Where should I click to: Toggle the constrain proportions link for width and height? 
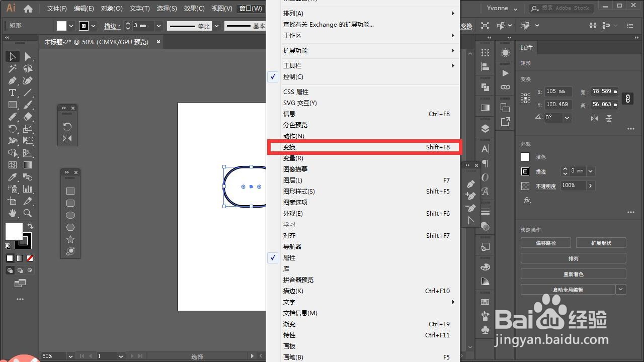[627, 99]
